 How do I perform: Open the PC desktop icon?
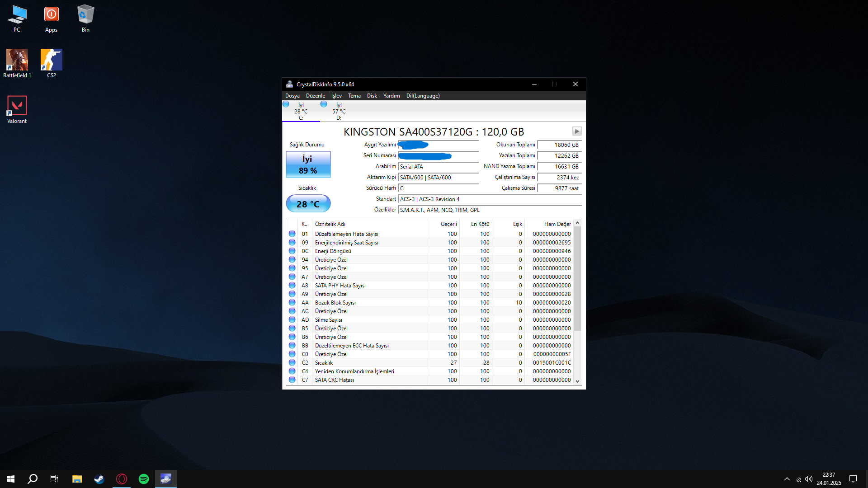point(17,19)
